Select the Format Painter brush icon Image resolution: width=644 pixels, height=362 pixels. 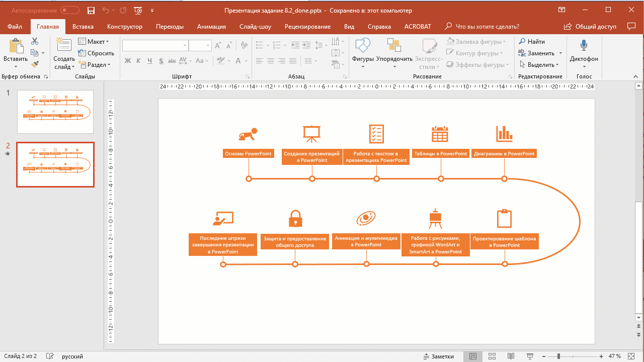35,64
